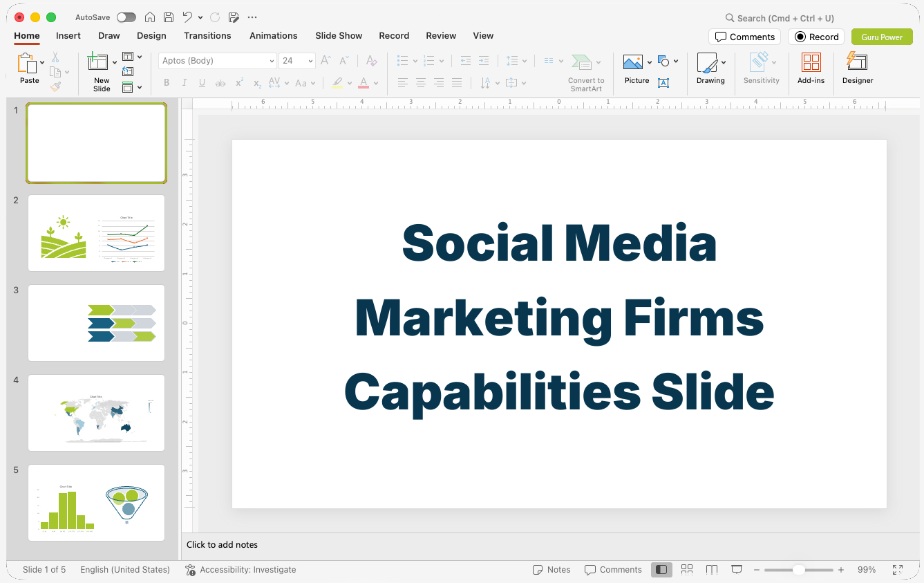
Task: Select Normal view in status bar
Action: coord(661,570)
